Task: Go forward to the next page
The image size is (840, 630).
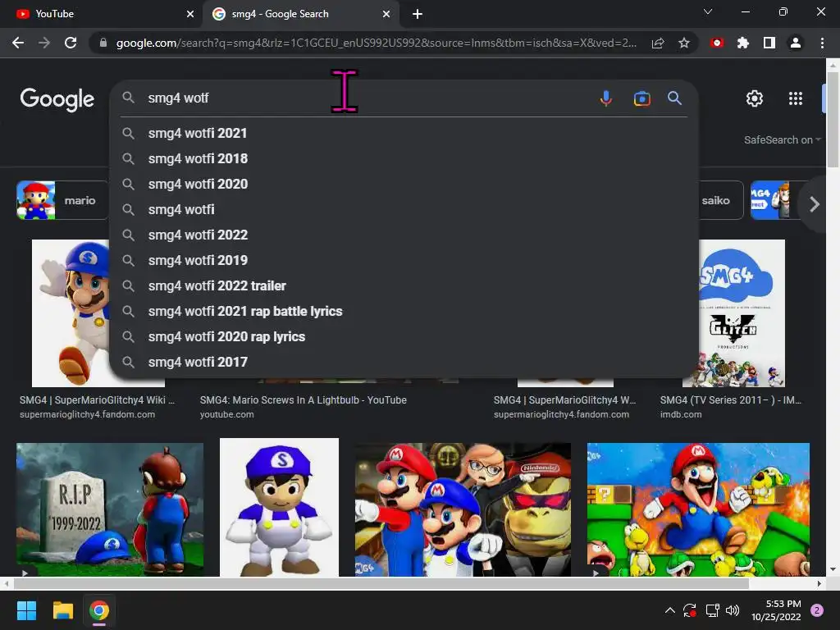Action: coord(44,43)
